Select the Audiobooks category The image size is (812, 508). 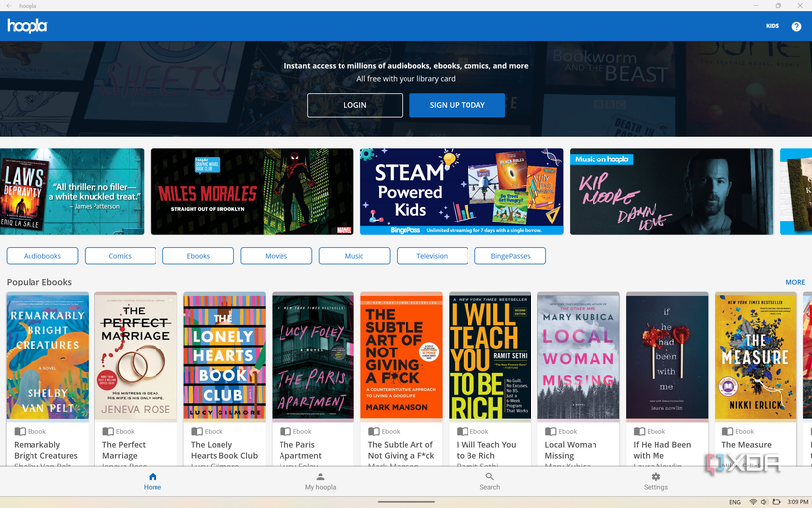(x=42, y=256)
